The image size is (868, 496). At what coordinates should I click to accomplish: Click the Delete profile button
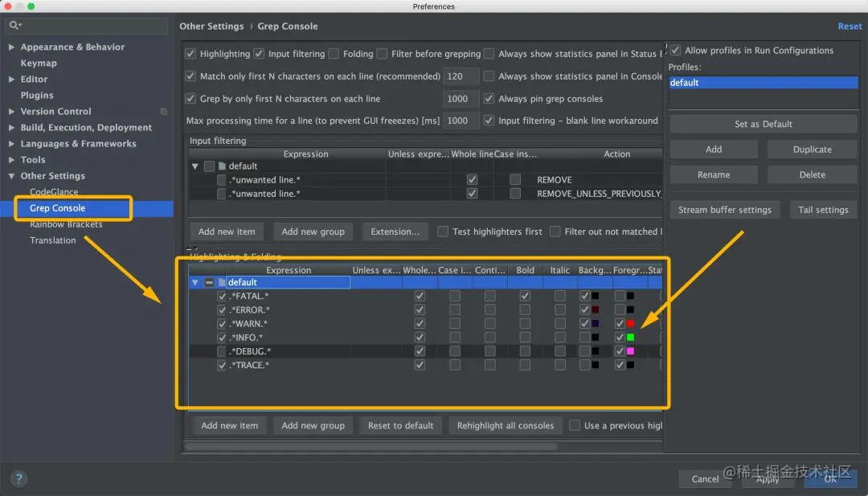(x=812, y=174)
